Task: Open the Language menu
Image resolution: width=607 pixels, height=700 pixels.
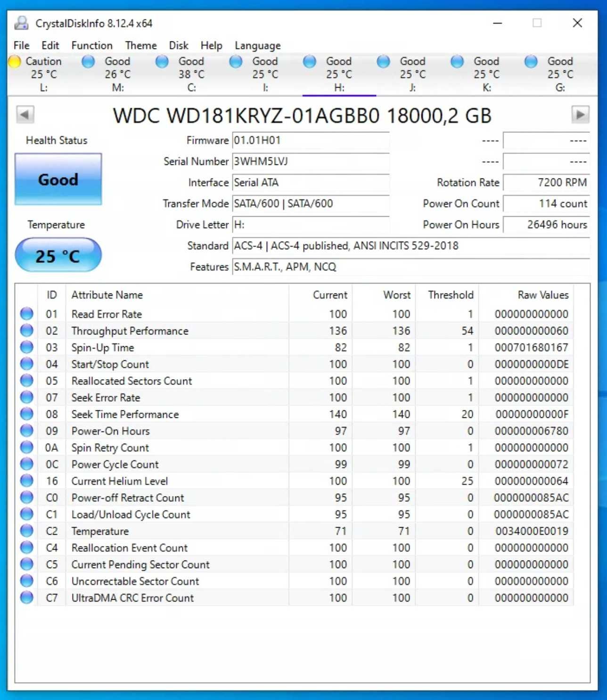Action: pos(258,45)
